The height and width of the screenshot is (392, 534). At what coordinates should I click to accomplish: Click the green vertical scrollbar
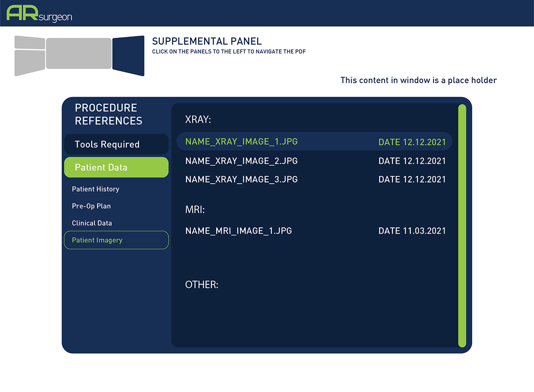462,226
